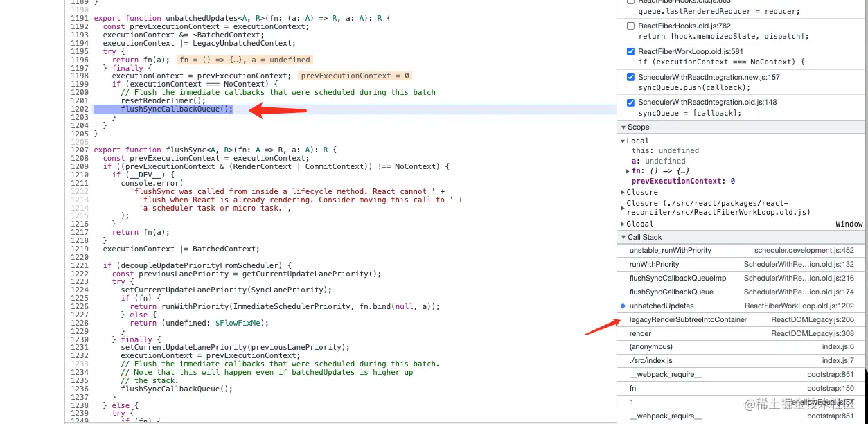868x424 pixels.
Task: Click line number 1219 in the gutter
Action: coord(80,249)
